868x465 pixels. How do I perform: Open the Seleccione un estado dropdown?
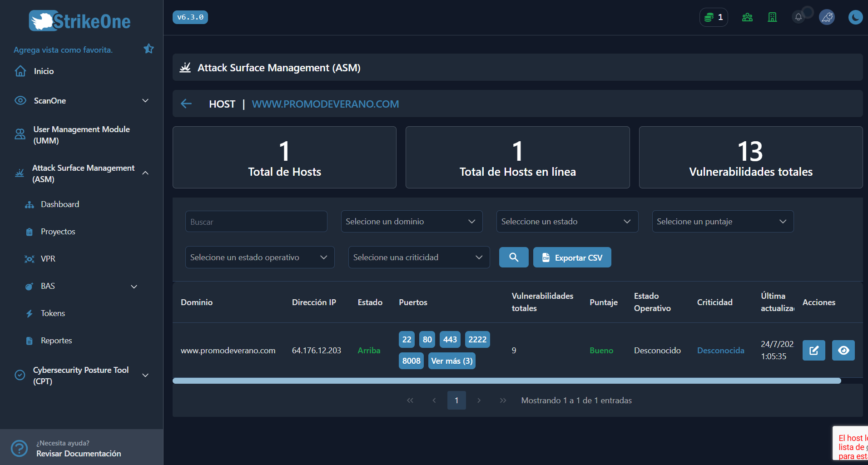click(x=566, y=221)
